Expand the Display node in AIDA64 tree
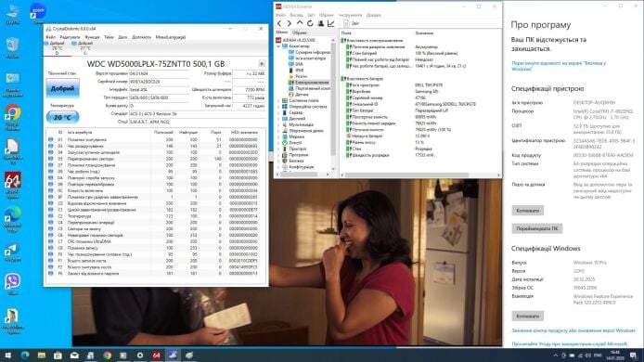The image size is (644, 362). [278, 119]
